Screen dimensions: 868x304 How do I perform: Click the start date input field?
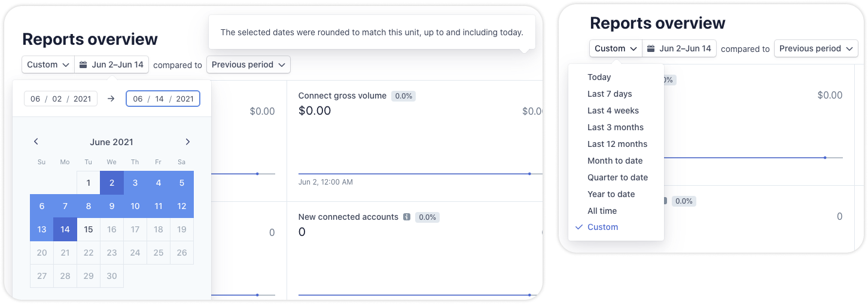[61, 99]
